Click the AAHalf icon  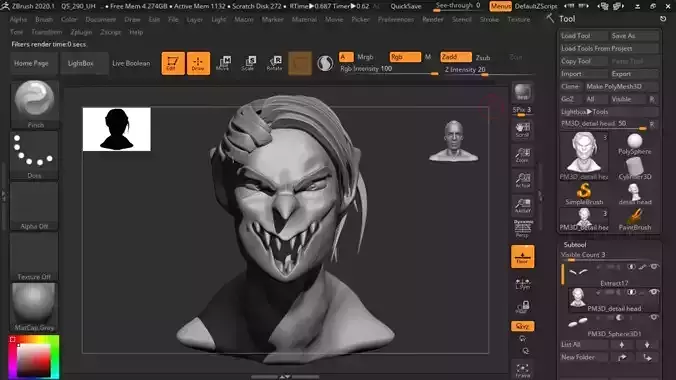coord(523,205)
